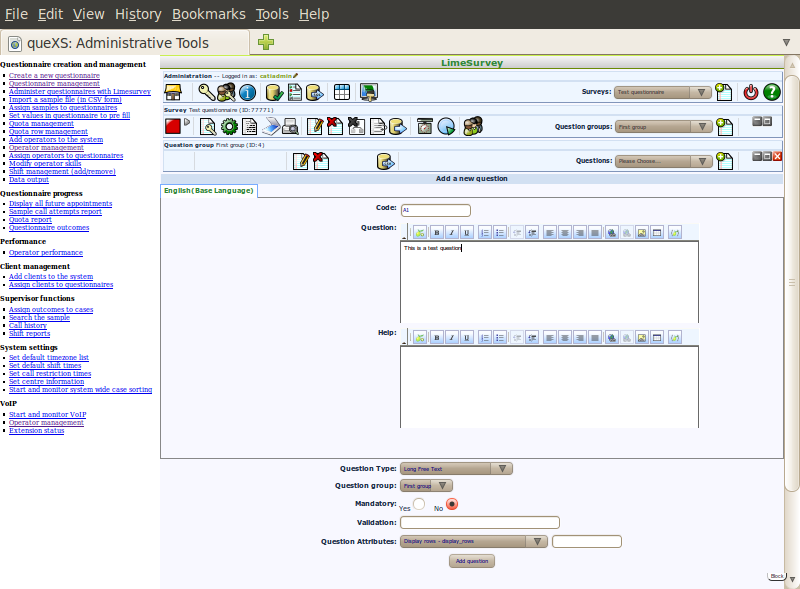Open the security key icon in Administration toolbar
The image size is (800, 589).
tap(206, 93)
